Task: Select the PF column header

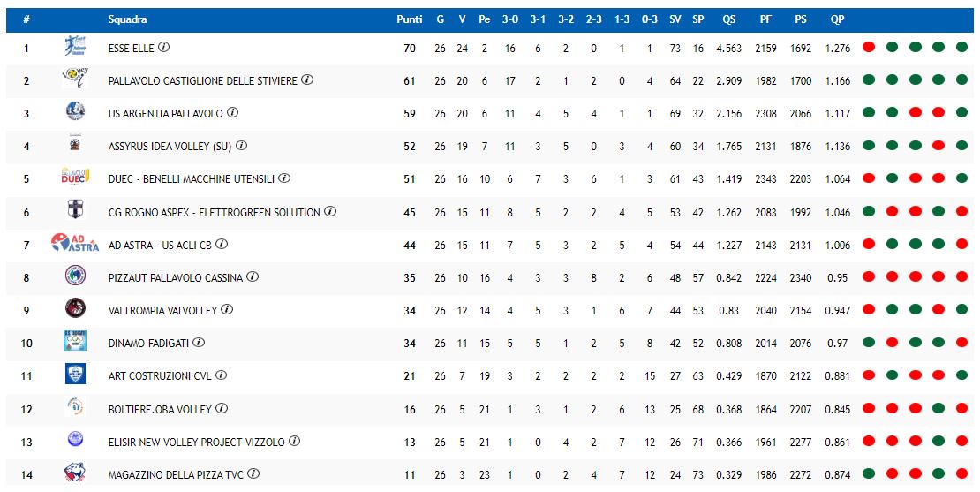Action: click(x=765, y=19)
